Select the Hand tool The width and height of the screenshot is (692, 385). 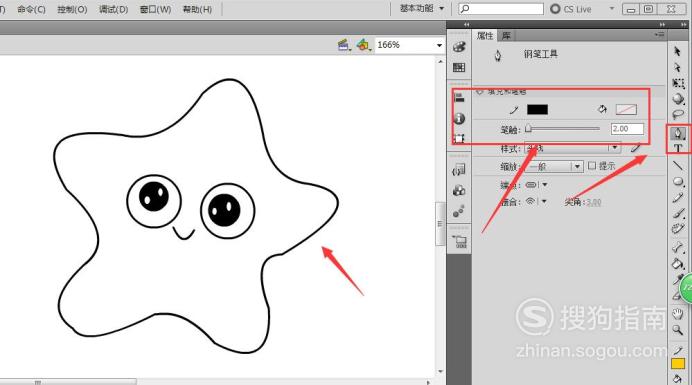(677, 314)
